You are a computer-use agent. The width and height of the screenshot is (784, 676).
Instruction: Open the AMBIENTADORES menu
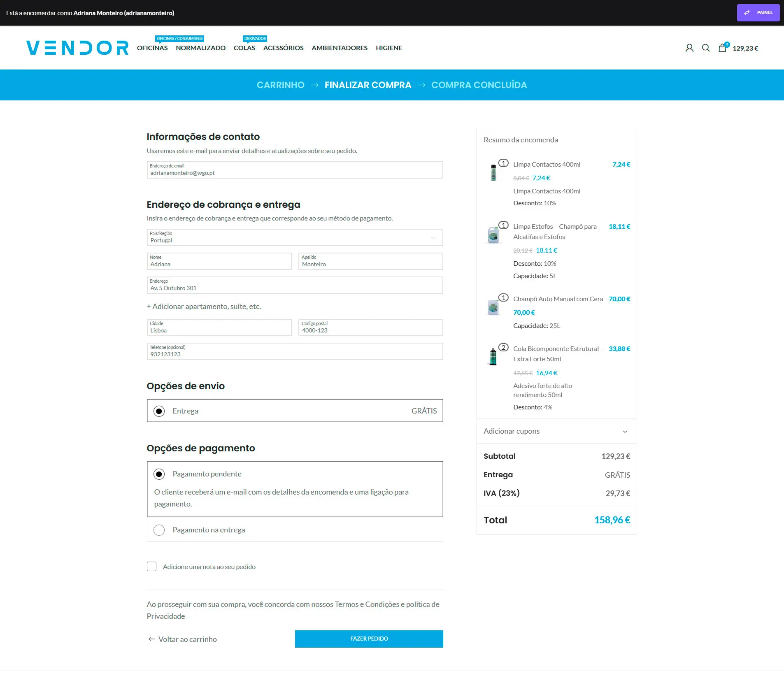pyautogui.click(x=340, y=48)
